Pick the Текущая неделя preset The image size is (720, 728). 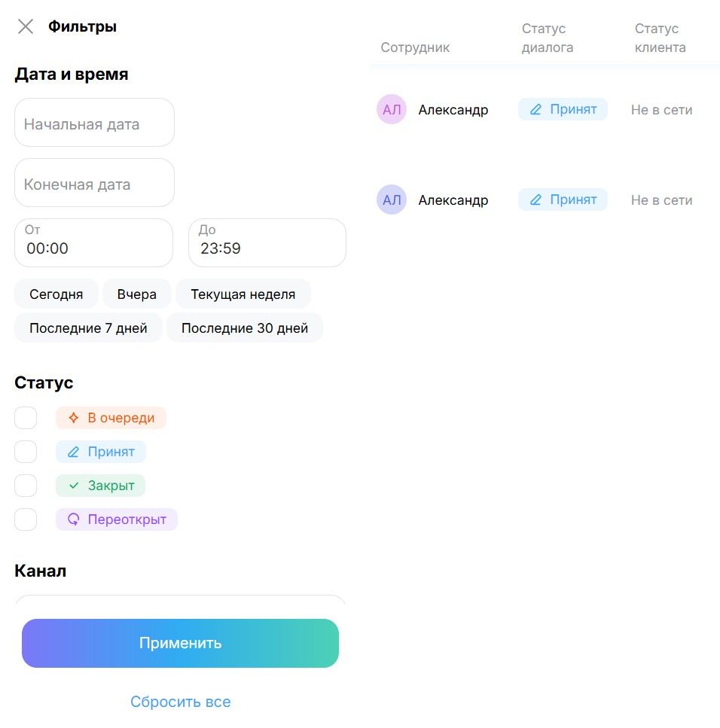click(243, 294)
